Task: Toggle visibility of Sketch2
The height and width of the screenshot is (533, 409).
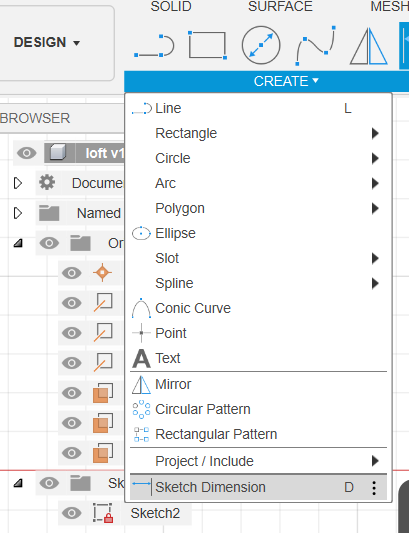Action: (71, 513)
